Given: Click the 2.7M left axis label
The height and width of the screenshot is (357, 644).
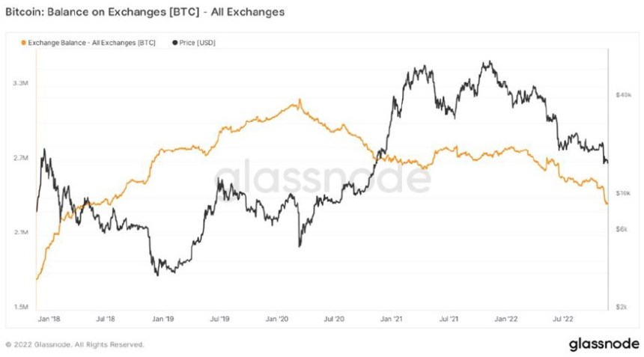Looking at the screenshot, I should tap(20, 158).
